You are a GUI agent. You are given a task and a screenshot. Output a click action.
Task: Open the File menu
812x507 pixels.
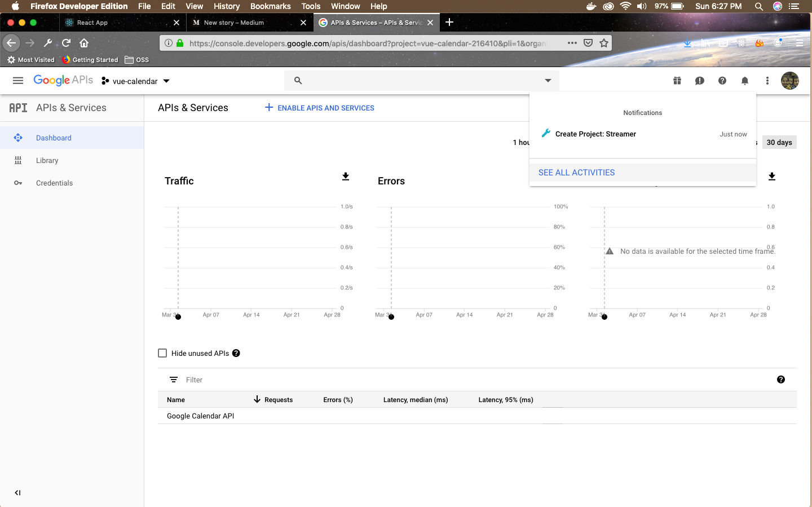pyautogui.click(x=144, y=6)
